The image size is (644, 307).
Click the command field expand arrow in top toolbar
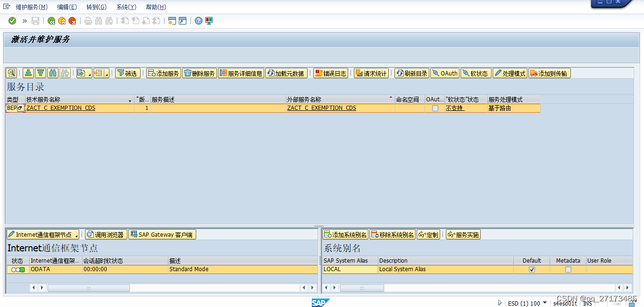pyautogui.click(x=25, y=21)
